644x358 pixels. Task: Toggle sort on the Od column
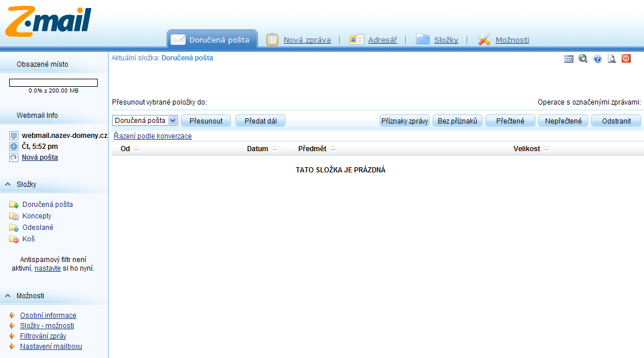136,149
